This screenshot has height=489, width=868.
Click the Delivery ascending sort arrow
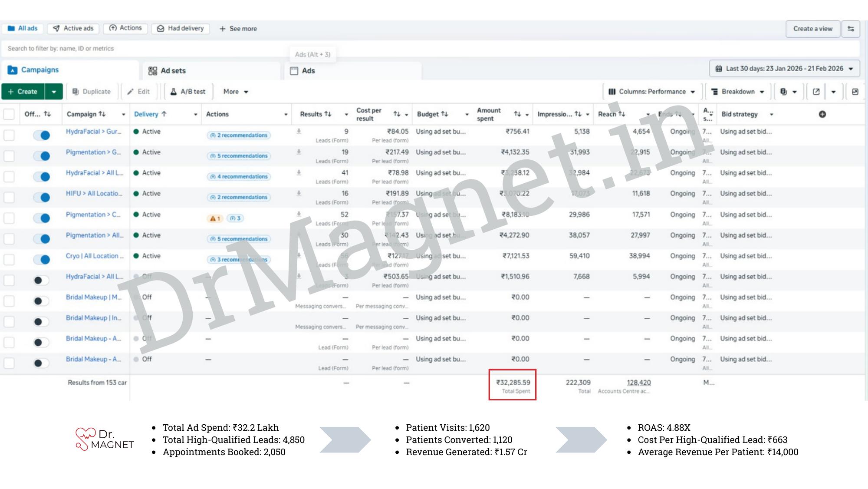point(164,114)
